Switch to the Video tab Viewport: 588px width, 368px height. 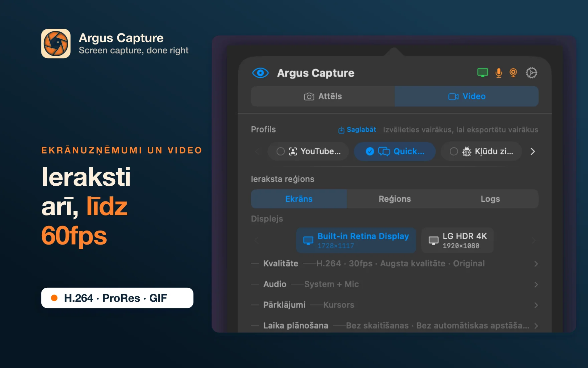pyautogui.click(x=466, y=96)
